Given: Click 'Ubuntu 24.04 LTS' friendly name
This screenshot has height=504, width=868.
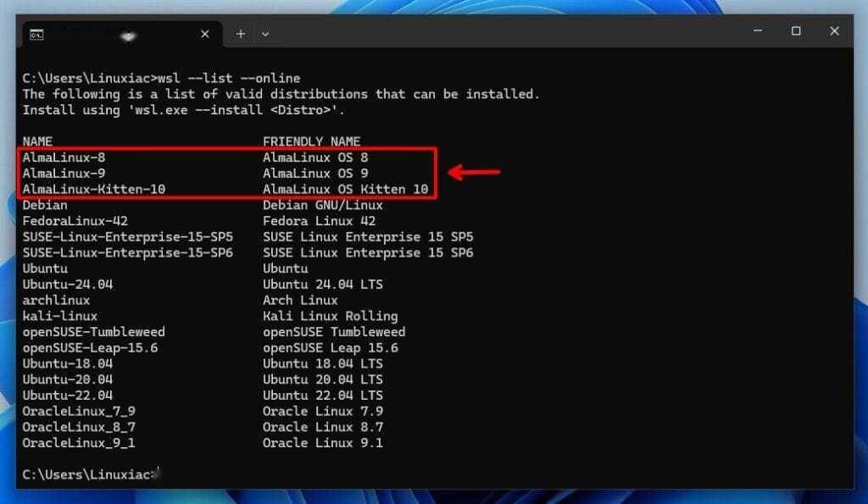Looking at the screenshot, I should pos(323,285).
